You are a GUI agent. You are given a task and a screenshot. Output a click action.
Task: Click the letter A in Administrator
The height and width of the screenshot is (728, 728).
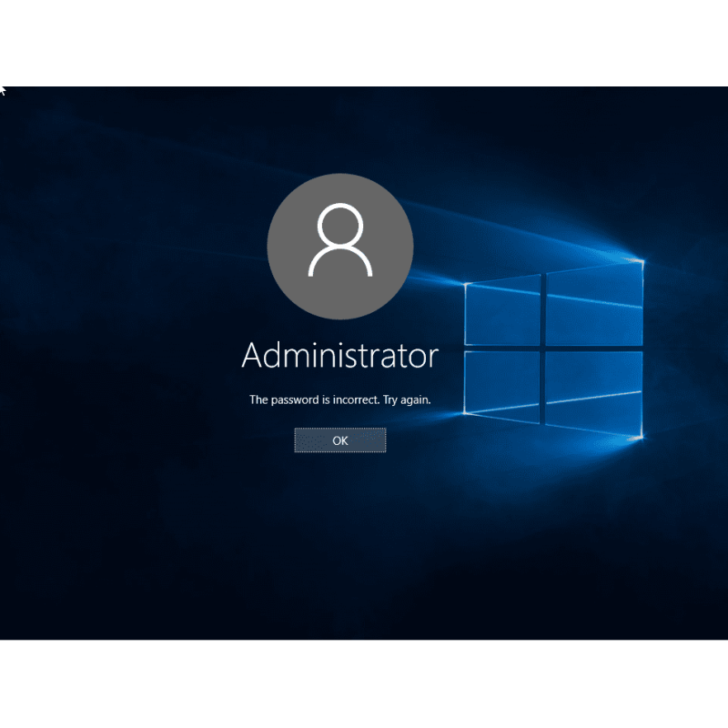(254, 356)
